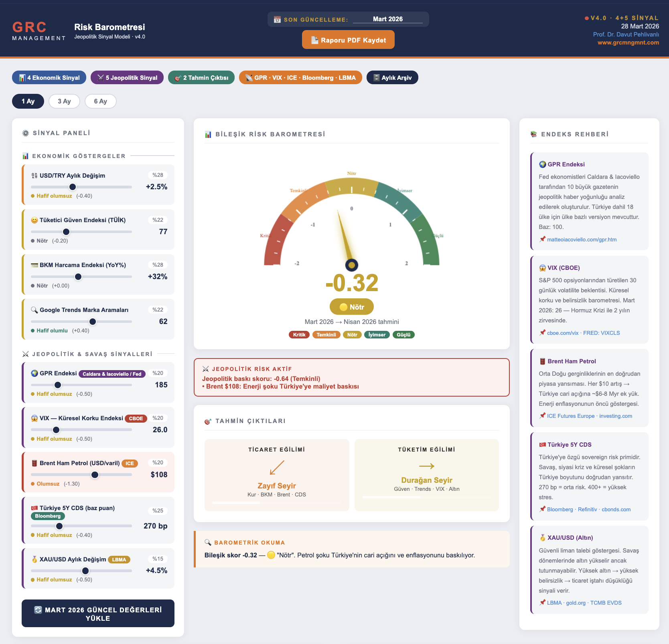The width and height of the screenshot is (669, 644).
Task: Click the crossed swords icon in Jeopolitik Risk Aktif
Action: point(206,369)
